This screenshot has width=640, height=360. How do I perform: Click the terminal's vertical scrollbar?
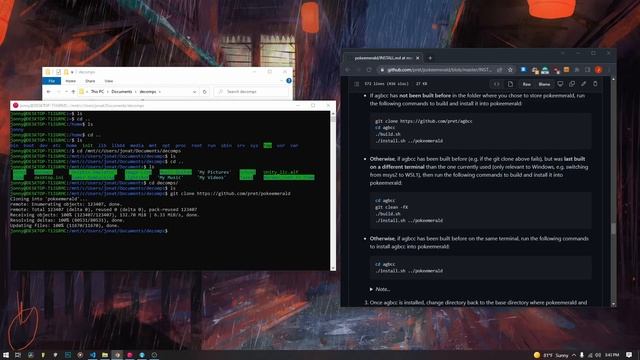(333, 190)
